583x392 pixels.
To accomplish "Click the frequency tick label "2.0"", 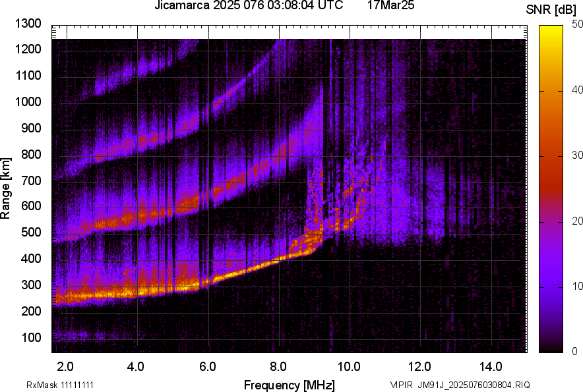I will point(65,367).
